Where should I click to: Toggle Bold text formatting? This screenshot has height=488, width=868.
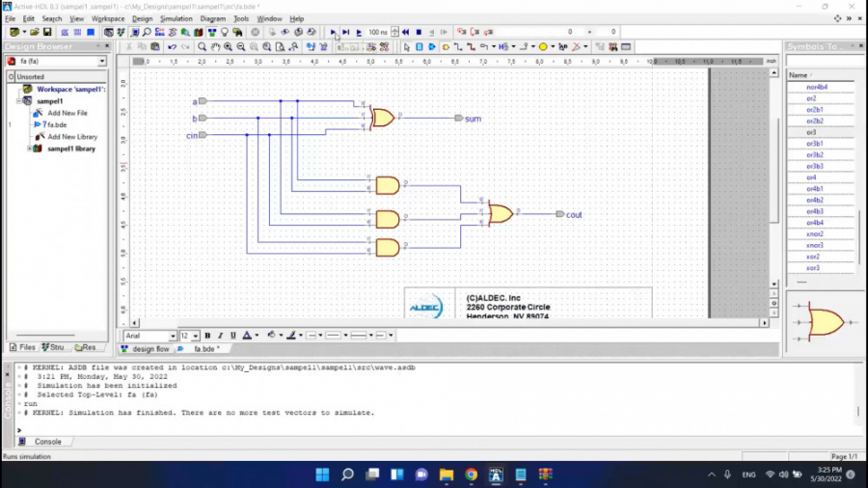(x=207, y=336)
